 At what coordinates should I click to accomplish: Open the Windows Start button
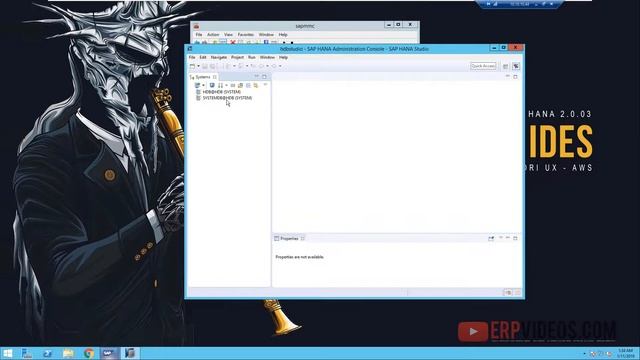pyautogui.click(x=7, y=353)
